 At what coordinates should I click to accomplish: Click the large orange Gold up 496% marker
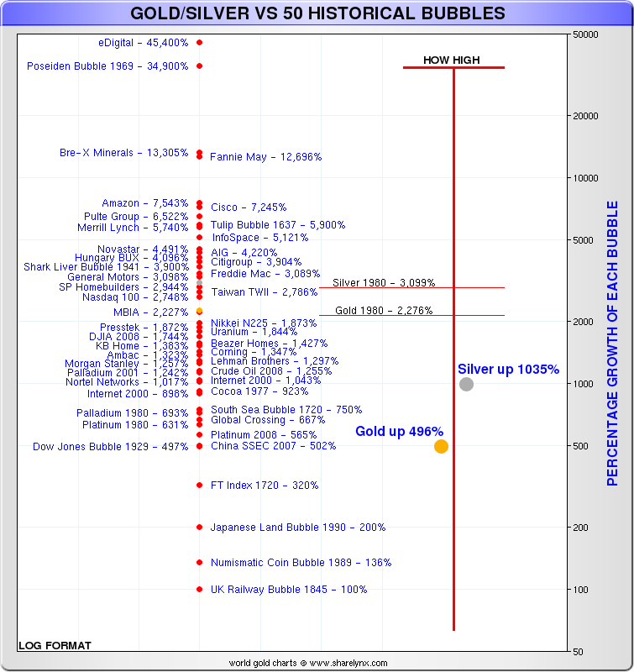[441, 447]
